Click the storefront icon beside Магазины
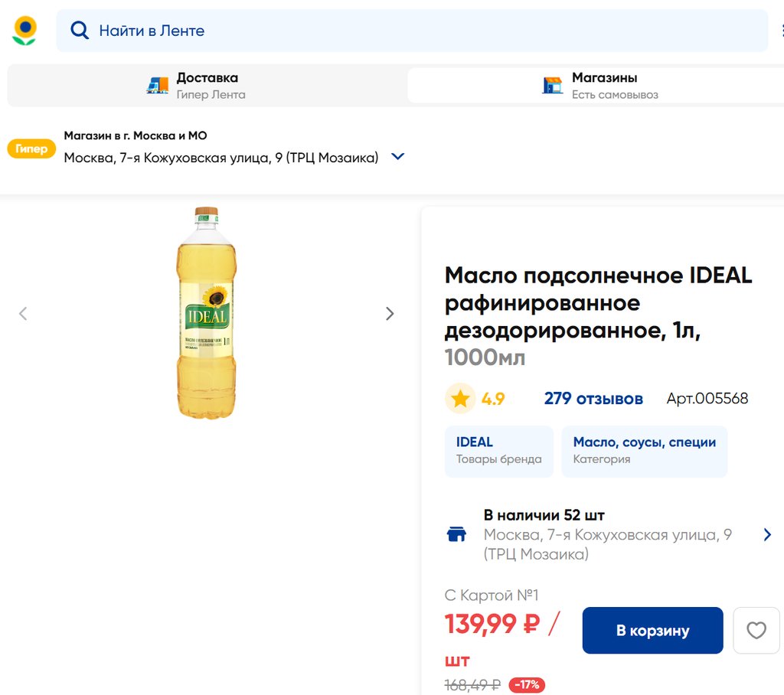The image size is (784, 695). [552, 86]
